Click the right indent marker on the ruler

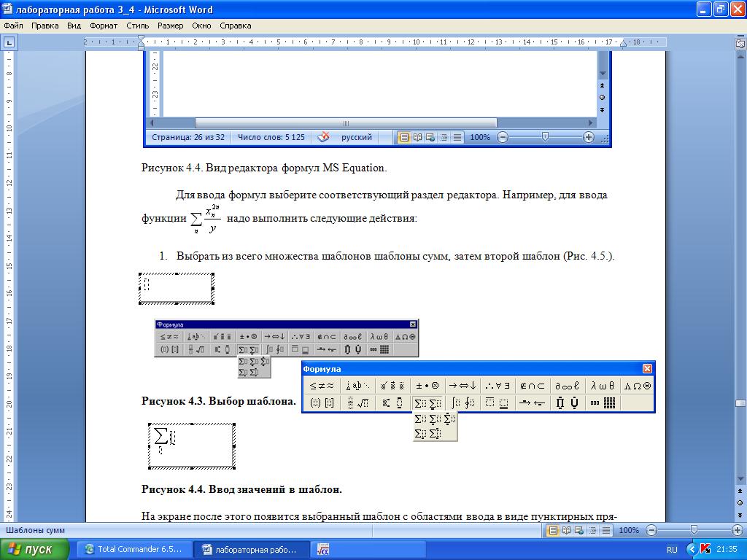coord(623,43)
